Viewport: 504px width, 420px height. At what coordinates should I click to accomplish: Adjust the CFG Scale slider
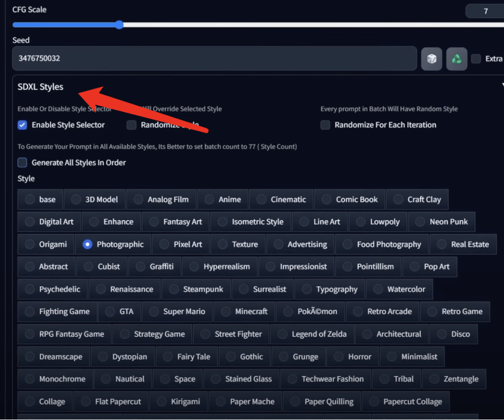119,25
